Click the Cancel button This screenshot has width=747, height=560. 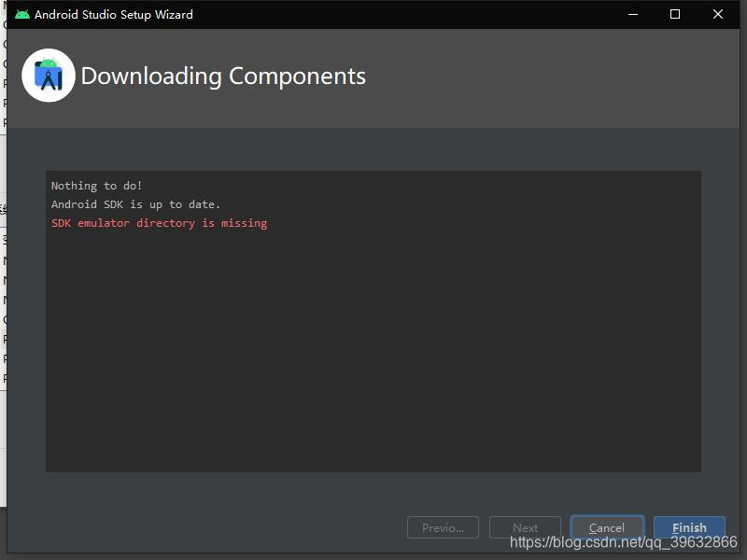pyautogui.click(x=607, y=527)
